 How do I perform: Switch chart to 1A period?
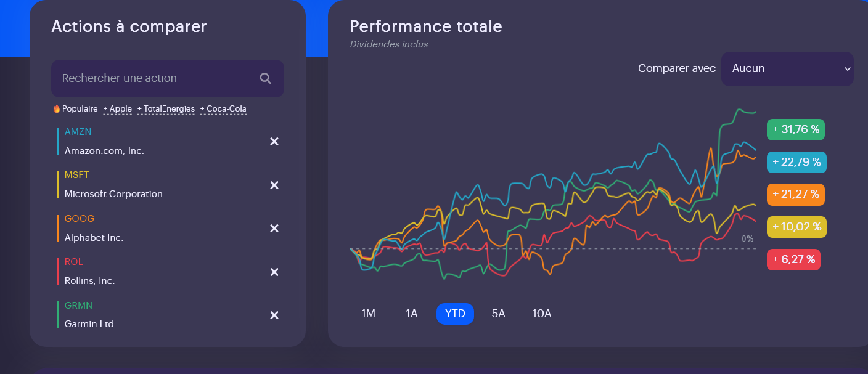(411, 314)
